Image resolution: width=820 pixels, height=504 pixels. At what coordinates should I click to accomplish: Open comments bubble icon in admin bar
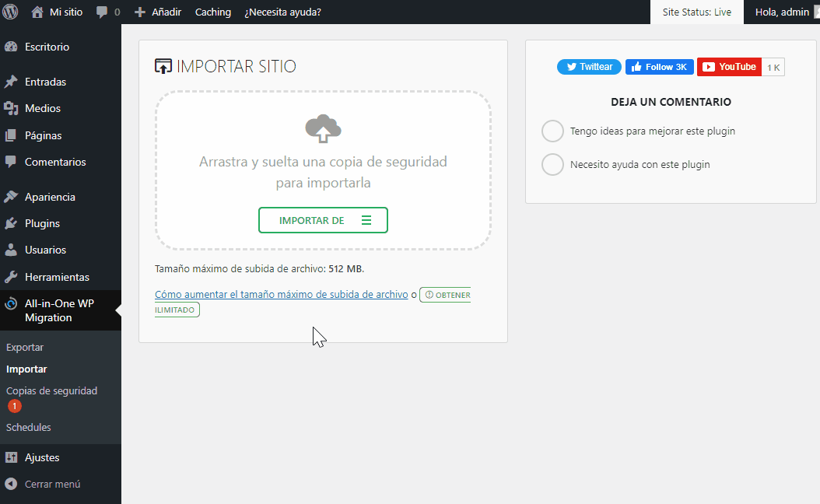tap(102, 12)
